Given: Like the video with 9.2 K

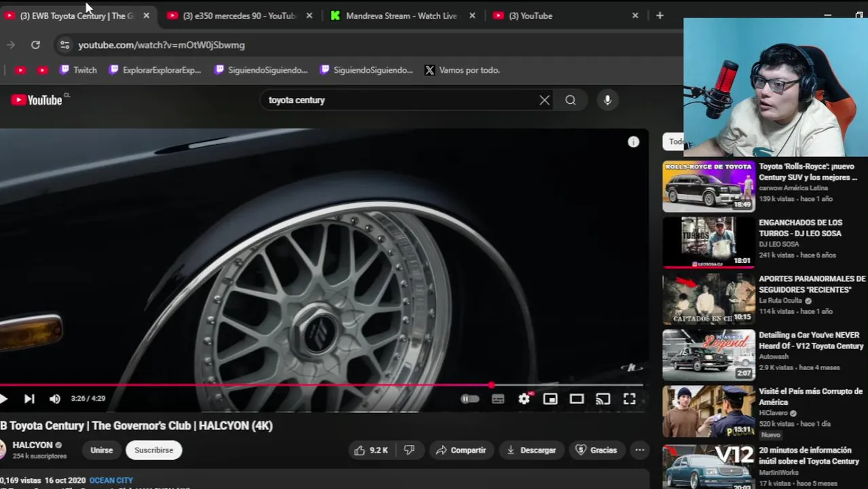Looking at the screenshot, I should pos(371,450).
